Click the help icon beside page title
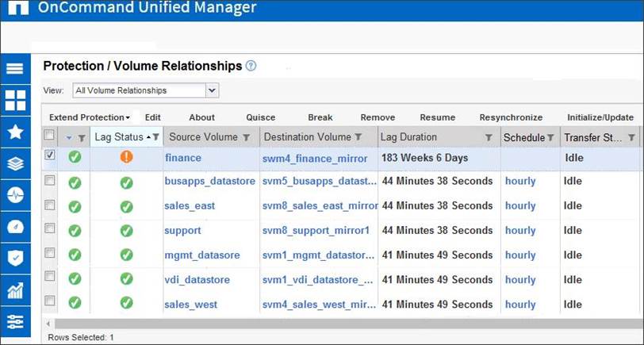Screen dimensions: 644x345 pyautogui.click(x=251, y=67)
